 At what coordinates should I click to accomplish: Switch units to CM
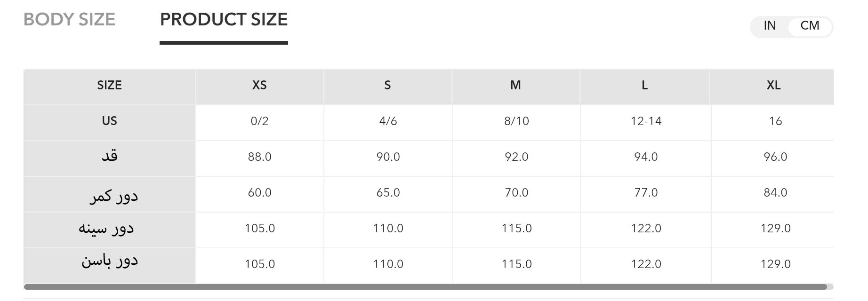click(810, 26)
